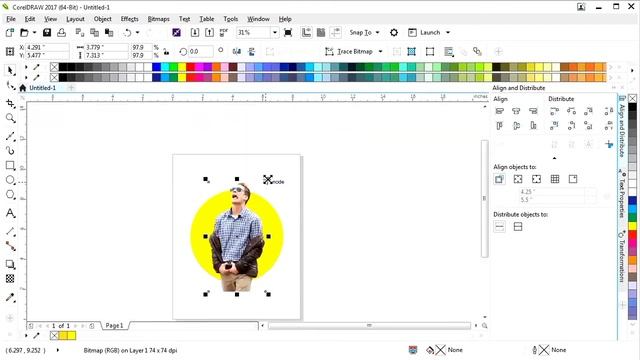The height and width of the screenshot is (360, 640).
Task: Open the Object menu
Action: click(102, 19)
